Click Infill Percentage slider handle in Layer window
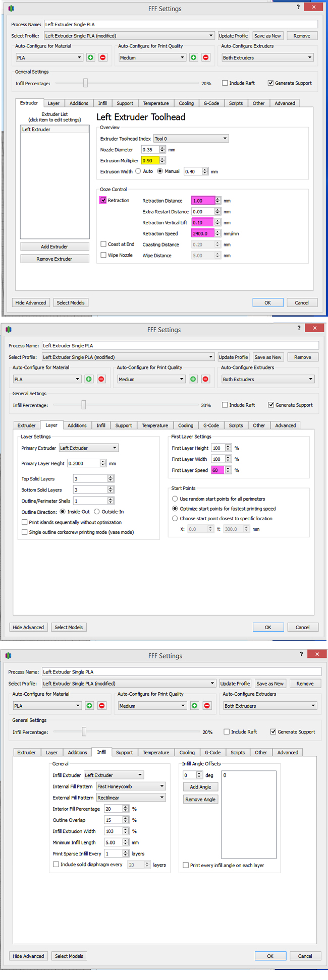 pyautogui.click(x=84, y=405)
